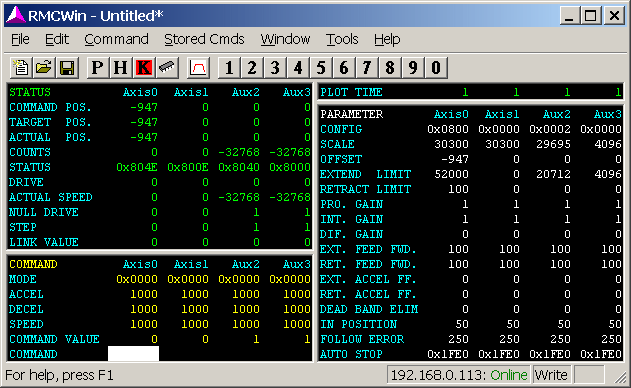Click the P toolbar button

coord(97,67)
